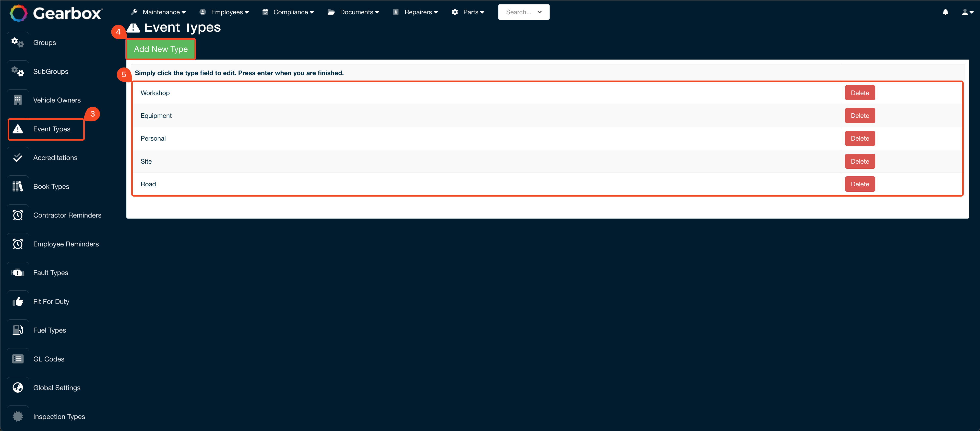Open notifications bell icon
The width and height of the screenshot is (980, 431).
coord(945,12)
